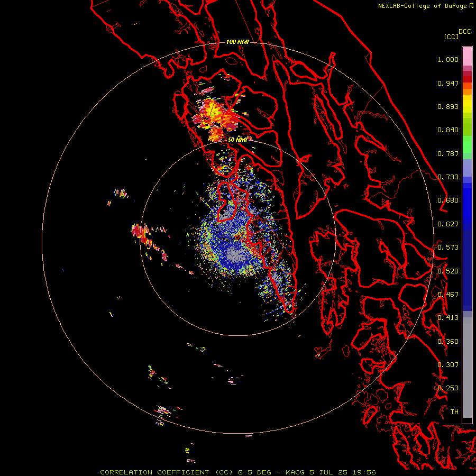This screenshot has height=476, width=476.
Task: Click the 0.627 value on the color scale
Action: tap(448, 224)
